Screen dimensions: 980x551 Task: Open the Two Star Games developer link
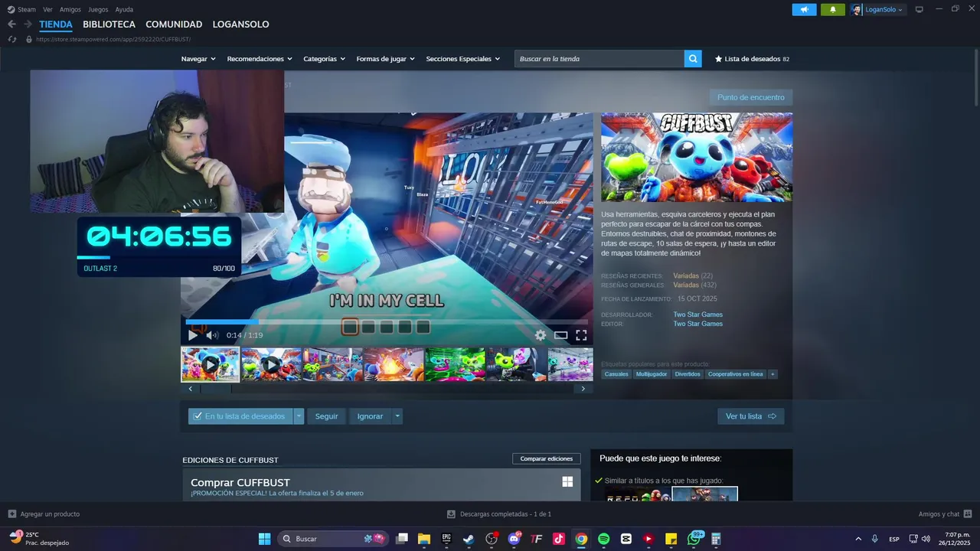coord(697,315)
